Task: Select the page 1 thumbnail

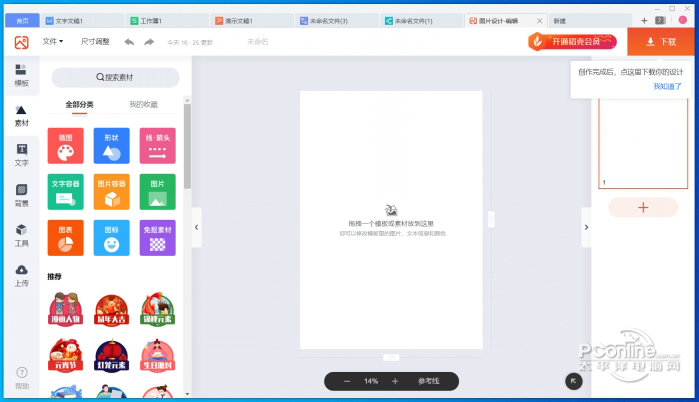Action: tap(643, 144)
